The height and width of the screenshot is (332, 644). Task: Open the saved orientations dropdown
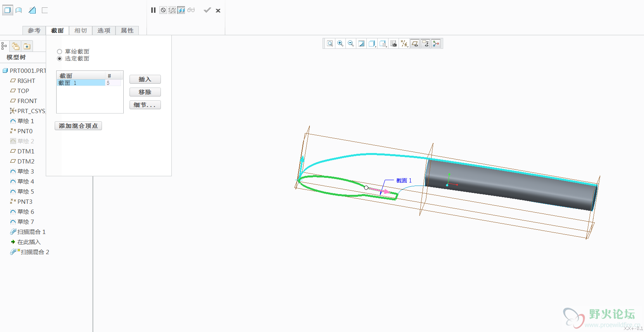pyautogui.click(x=383, y=44)
